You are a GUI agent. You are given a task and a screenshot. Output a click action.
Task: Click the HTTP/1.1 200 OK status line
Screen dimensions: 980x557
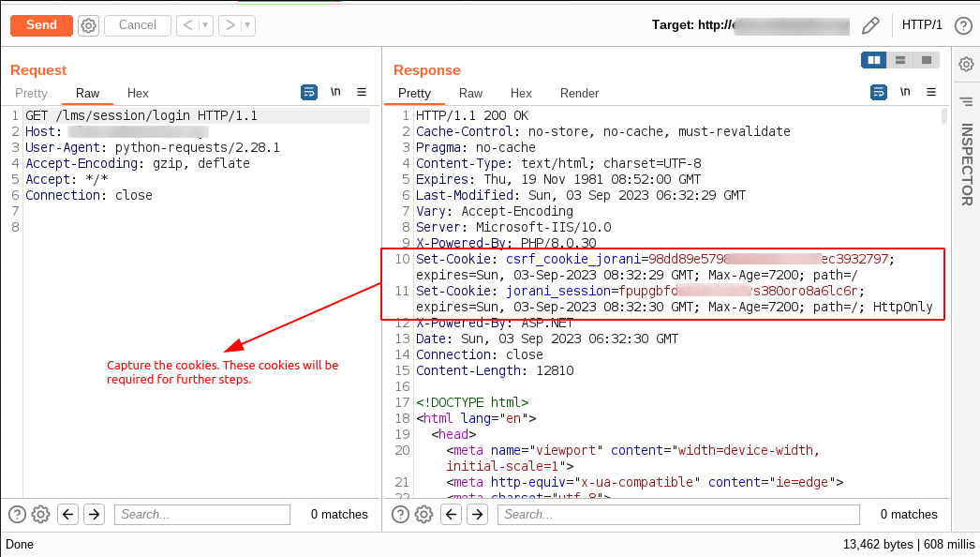point(472,115)
